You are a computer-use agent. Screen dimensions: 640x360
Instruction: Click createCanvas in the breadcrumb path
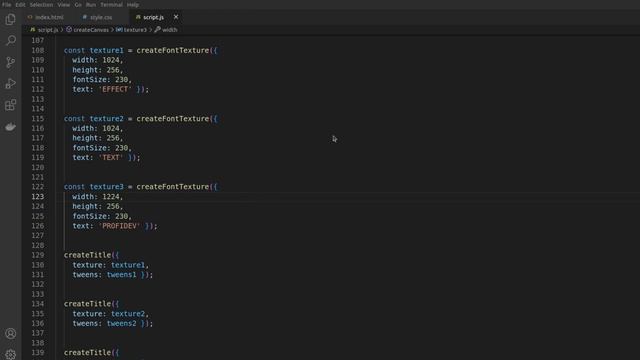click(91, 30)
